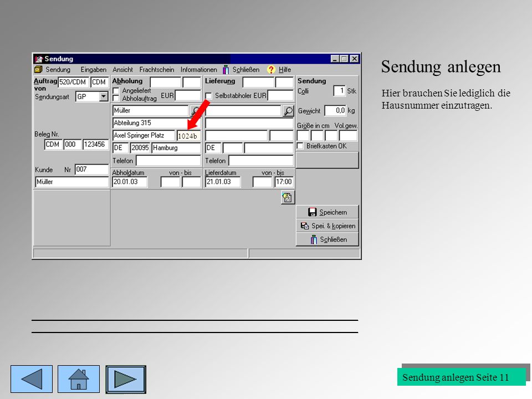
Task: Click Schließen in the menu bar
Action: [x=246, y=70]
